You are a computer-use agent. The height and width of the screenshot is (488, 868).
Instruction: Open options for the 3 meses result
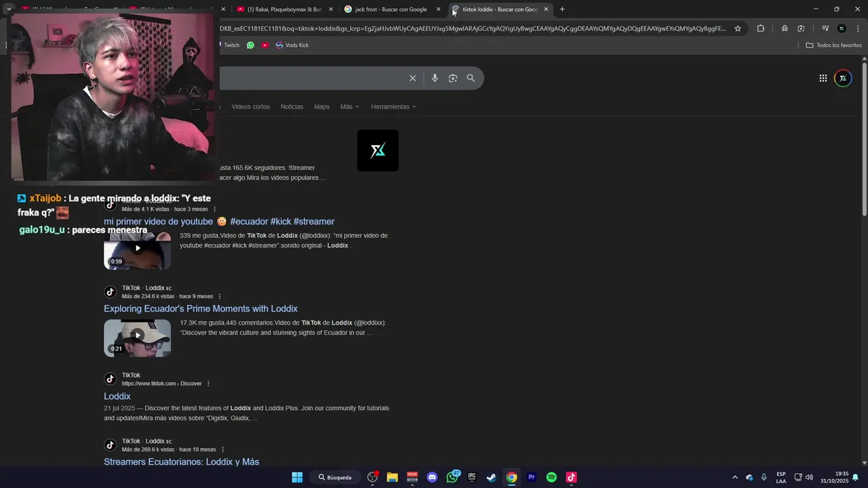point(215,209)
